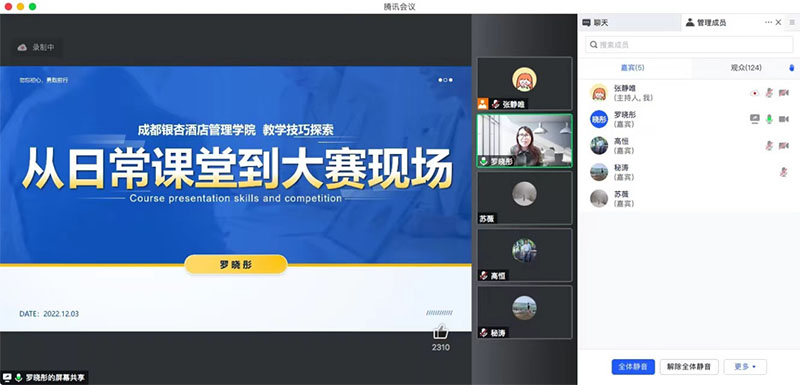Click the thumbs-up like icon

coord(440,332)
